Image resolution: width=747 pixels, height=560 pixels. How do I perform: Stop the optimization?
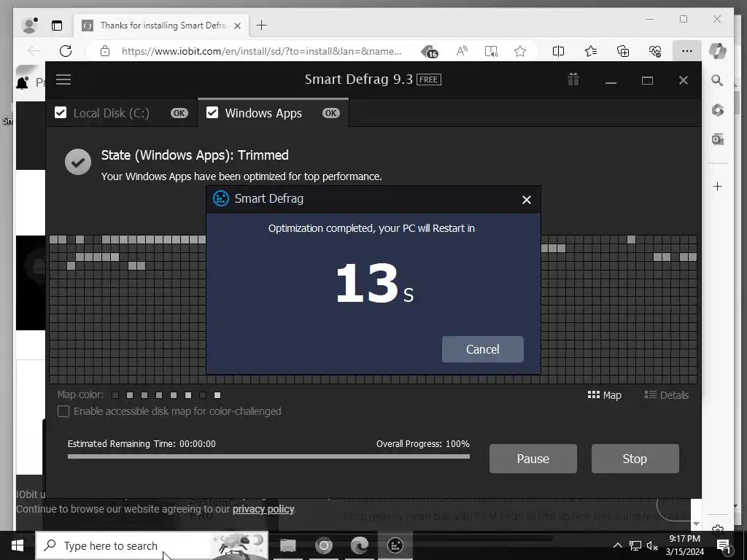click(x=635, y=459)
